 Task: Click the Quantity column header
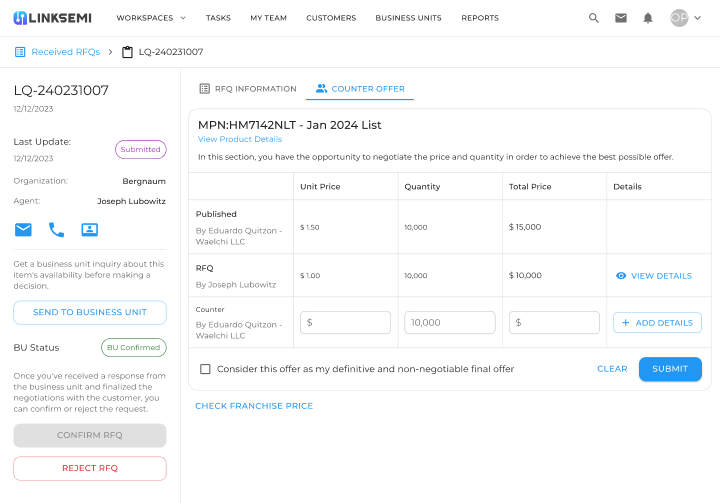(x=422, y=187)
